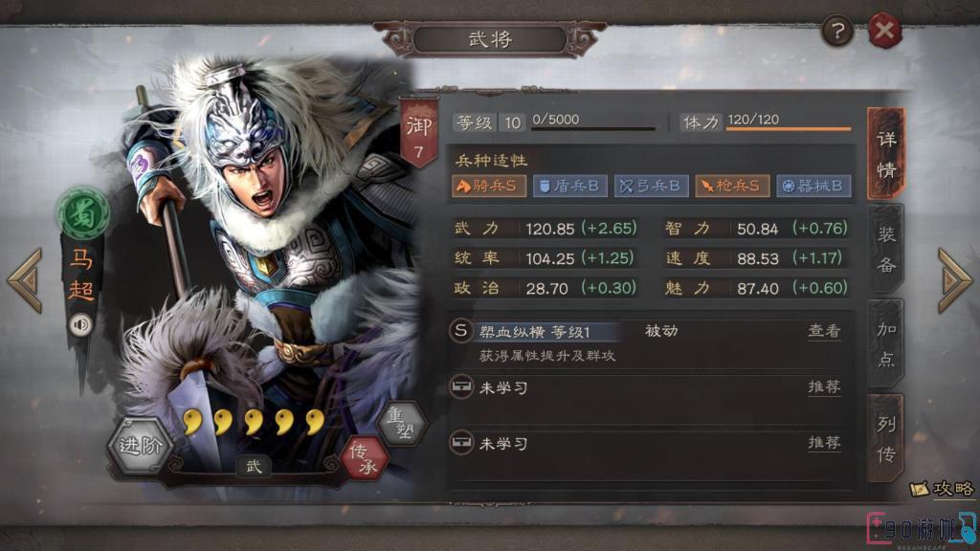The image size is (980, 551).
Task: Click 查看 link for the skill
Action: [824, 330]
